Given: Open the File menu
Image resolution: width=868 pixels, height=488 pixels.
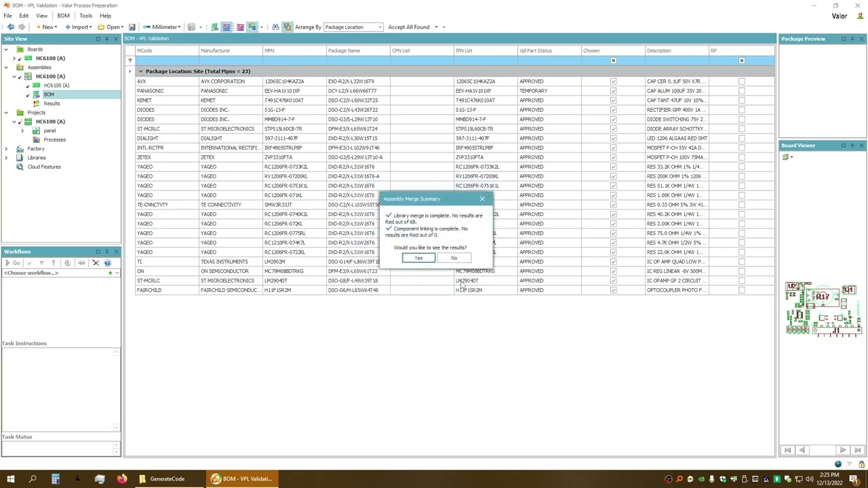Looking at the screenshot, I should coord(7,16).
